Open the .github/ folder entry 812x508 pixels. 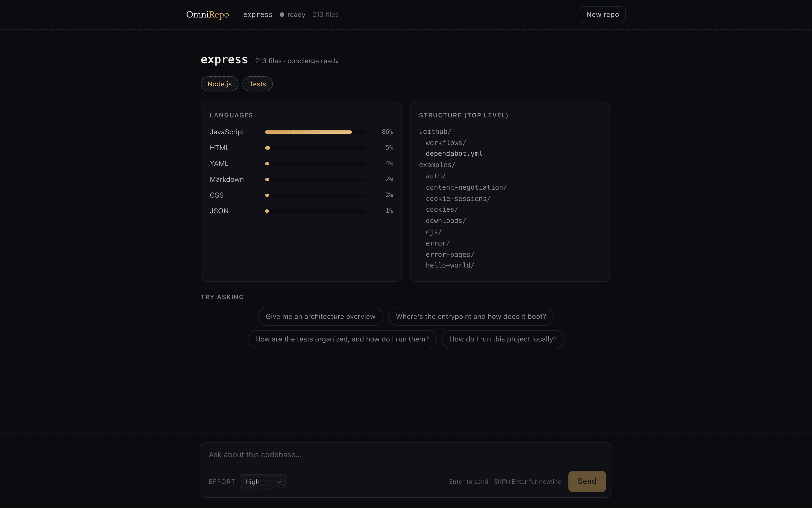[x=435, y=131]
